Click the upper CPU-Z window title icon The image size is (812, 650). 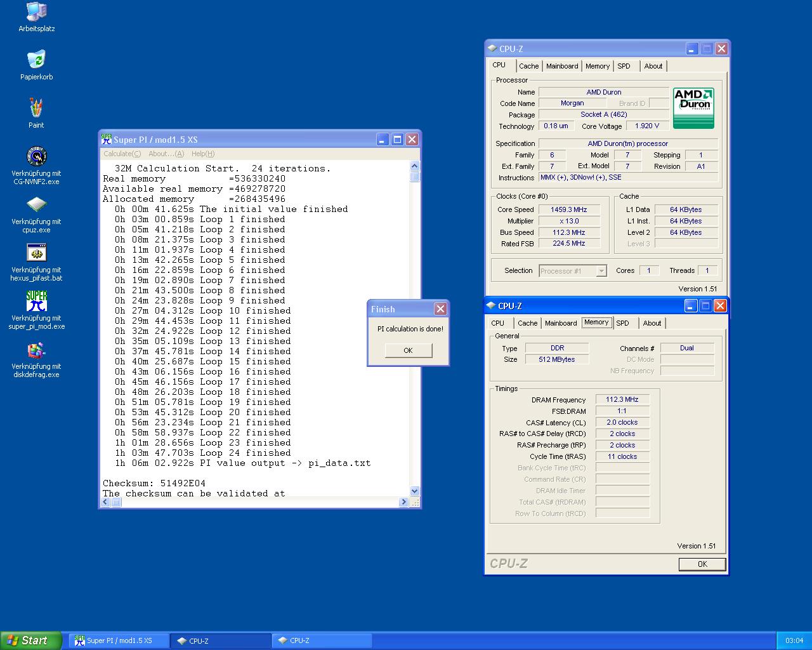coord(492,49)
